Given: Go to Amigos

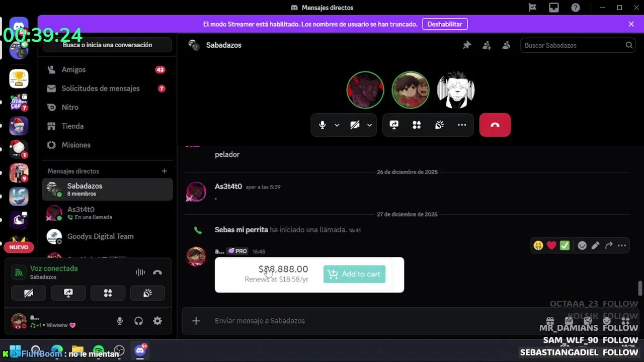Looking at the screenshot, I should 107,70.
